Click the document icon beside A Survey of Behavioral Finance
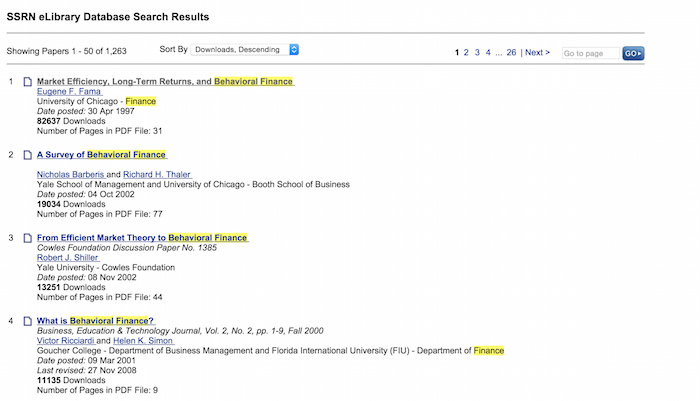Screen dimensions: 700x401 (28, 155)
